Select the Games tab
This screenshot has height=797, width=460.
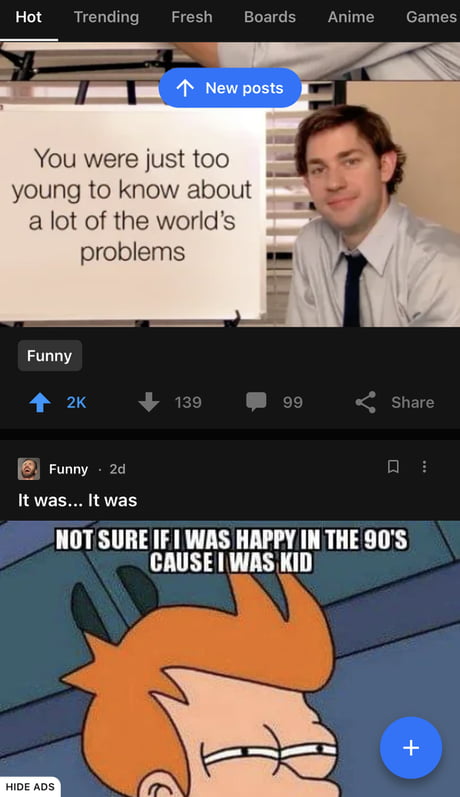(431, 17)
